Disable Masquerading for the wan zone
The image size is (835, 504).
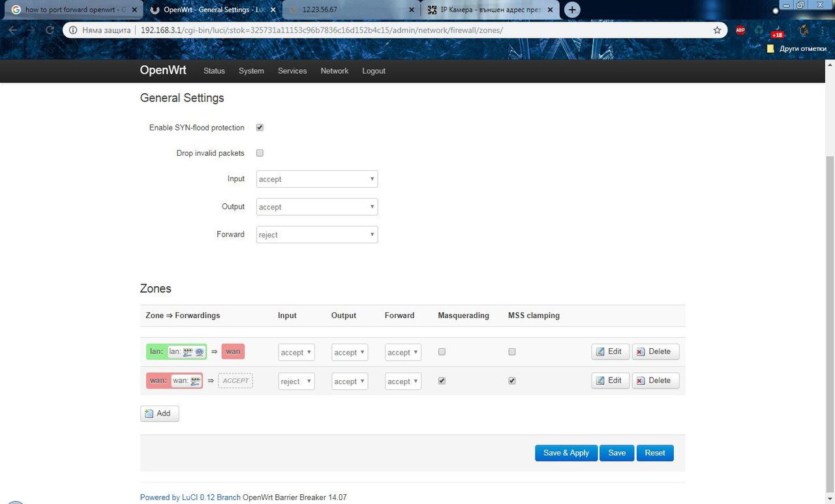(442, 381)
